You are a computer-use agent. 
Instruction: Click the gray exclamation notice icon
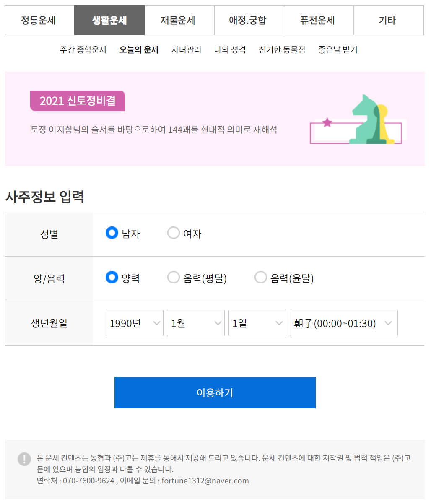(x=24, y=459)
